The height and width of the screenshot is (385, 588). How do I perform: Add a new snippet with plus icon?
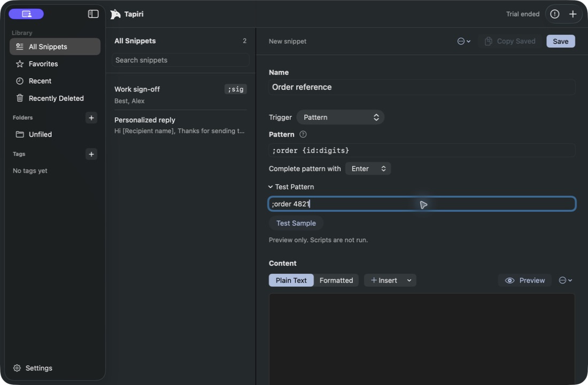pos(572,14)
